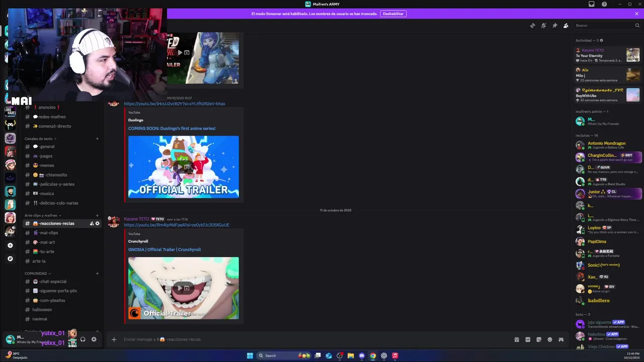This screenshot has width=644, height=362.
Task: Open the Threads (hilos) icon in channel header
Action: (532, 26)
